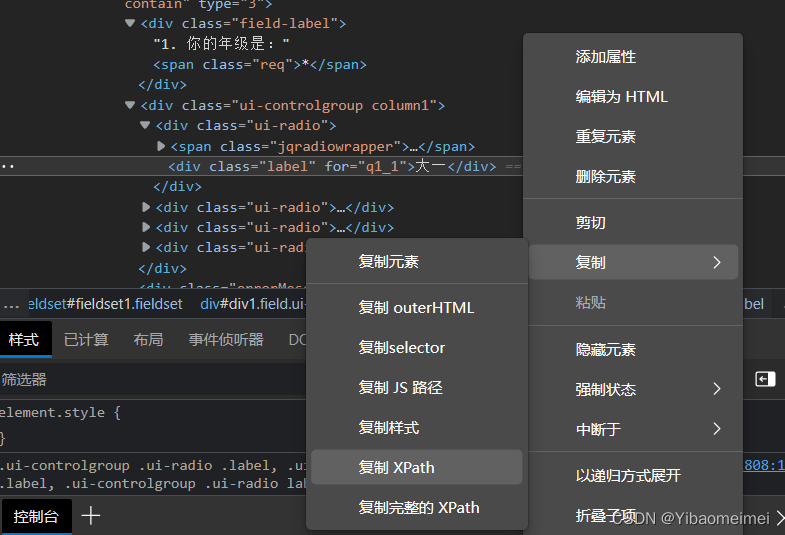Select 重复元素 menu entry
Viewport: 785px width, 535px height.
[x=633, y=137]
